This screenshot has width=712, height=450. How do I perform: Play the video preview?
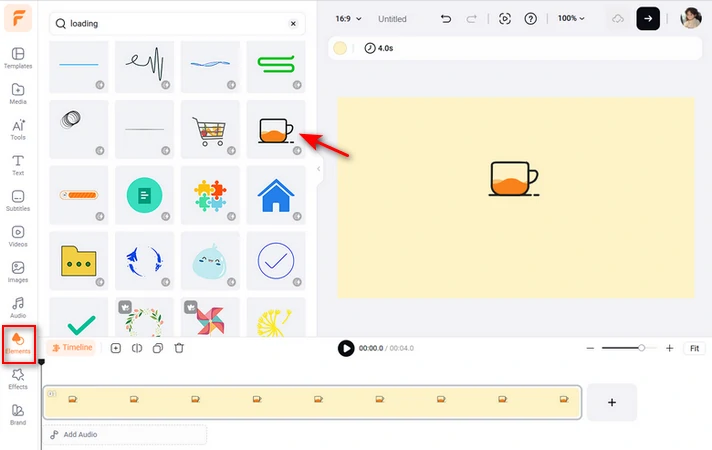(346, 348)
